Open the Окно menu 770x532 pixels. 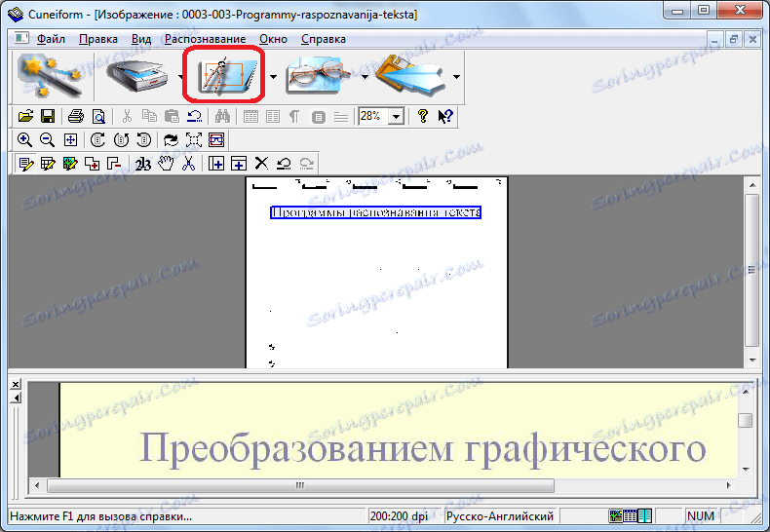pos(274,39)
